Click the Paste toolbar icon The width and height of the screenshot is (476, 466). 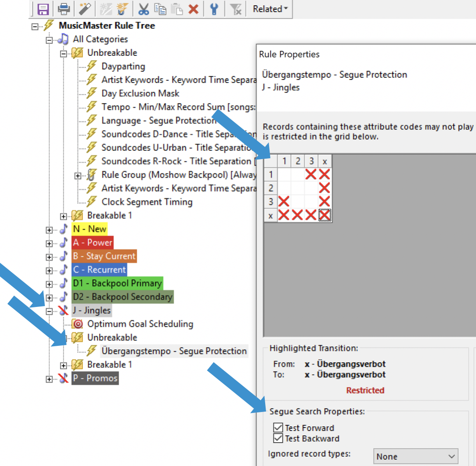(x=177, y=9)
